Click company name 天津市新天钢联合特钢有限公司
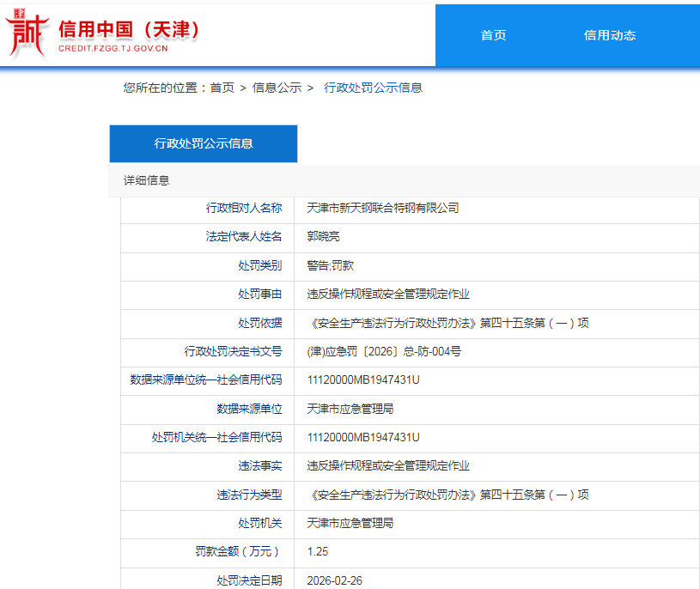The width and height of the screenshot is (700, 589). click(383, 208)
